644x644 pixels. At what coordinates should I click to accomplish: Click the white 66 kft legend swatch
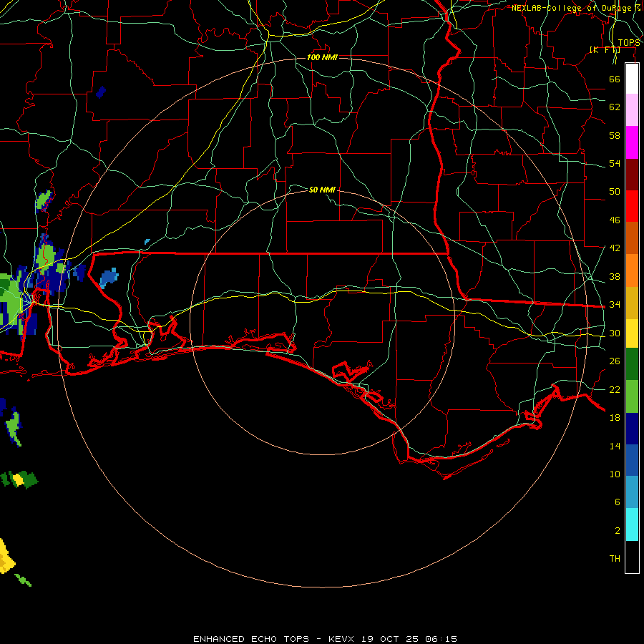632,79
